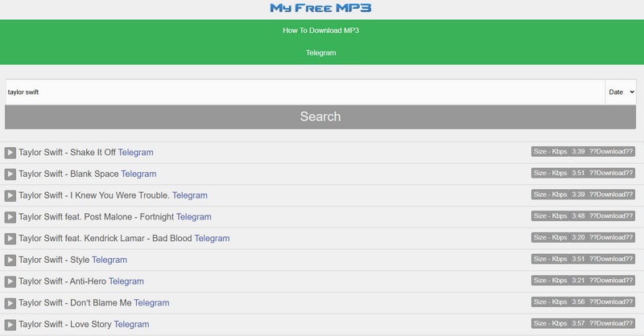The image size is (644, 336).
Task: Click Size - Kbps badge for Love Story
Action: point(551,323)
